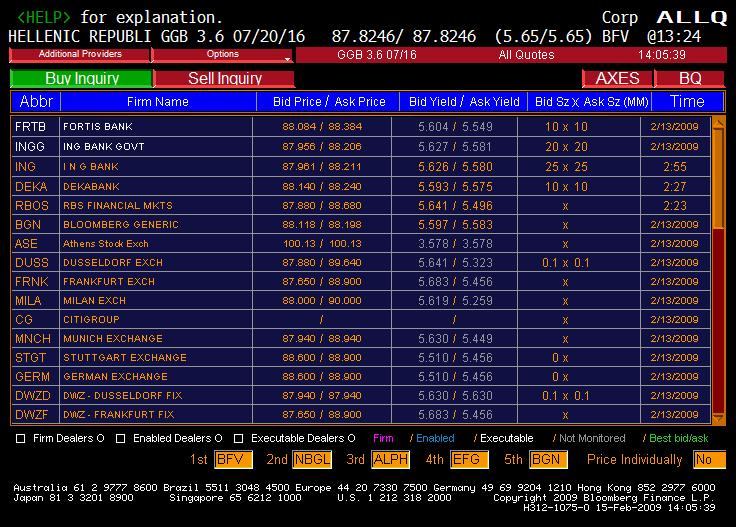Click the <HELP> command text
This screenshot has width=736, height=527.
click(x=44, y=17)
